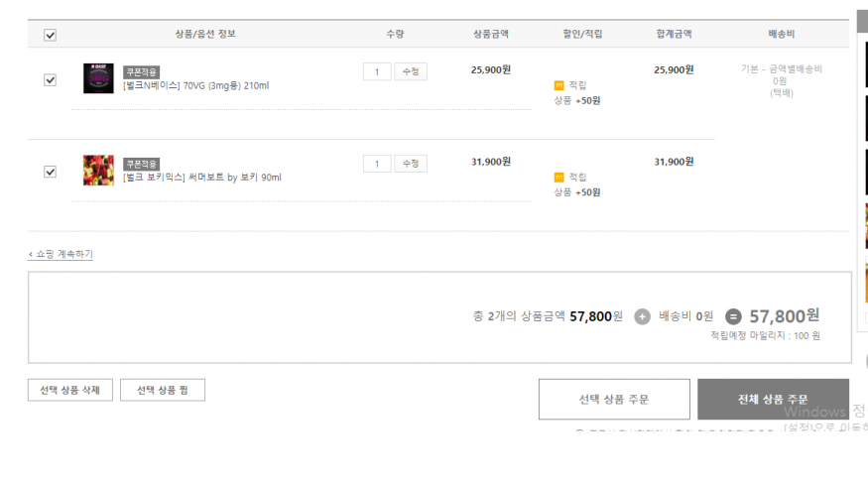Click the 쿠폰적용 badge on the 써머보트 item
This screenshot has height=484, width=868.
[x=141, y=164]
